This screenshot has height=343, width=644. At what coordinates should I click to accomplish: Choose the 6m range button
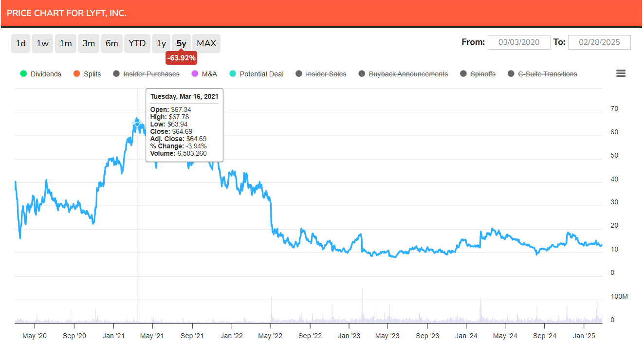(x=111, y=43)
